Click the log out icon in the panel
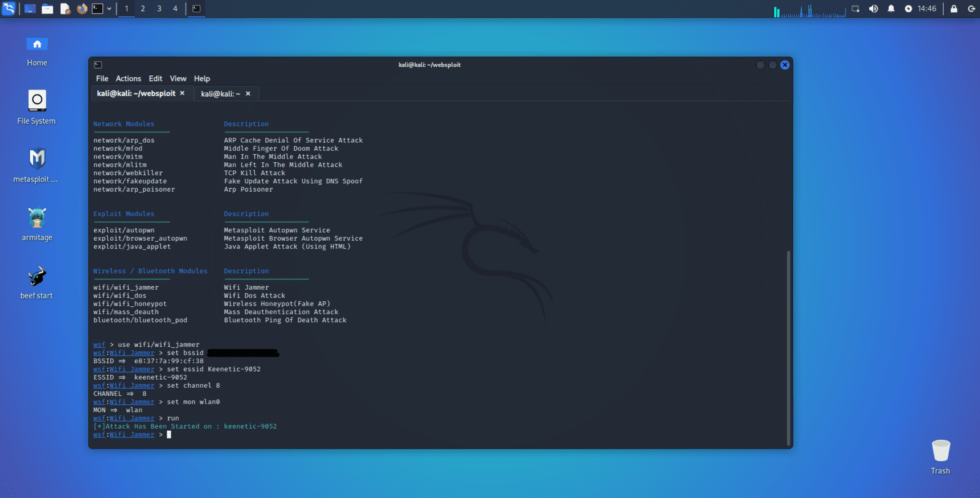Viewport: 980px width, 498px height. pos(971,9)
